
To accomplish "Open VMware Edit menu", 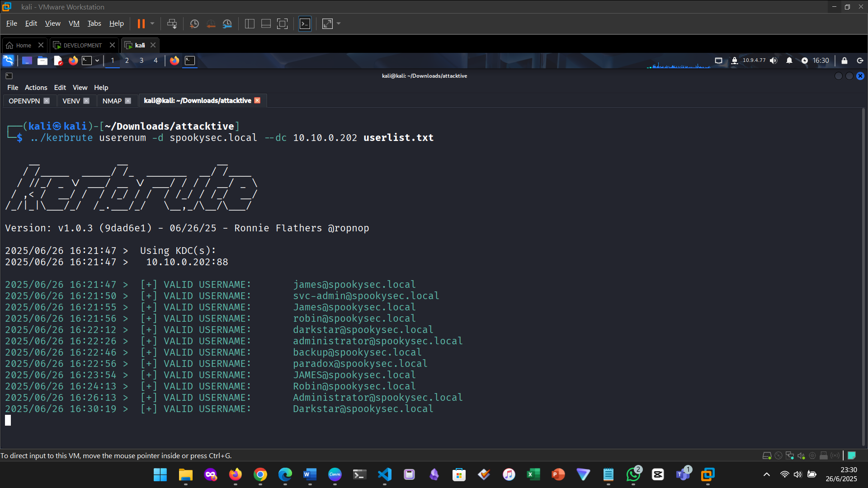I will tap(31, 23).
